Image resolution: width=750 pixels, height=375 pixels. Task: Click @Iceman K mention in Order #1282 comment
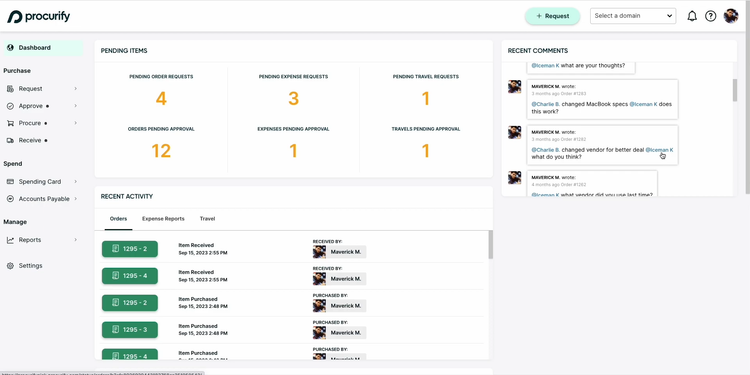tap(659, 150)
